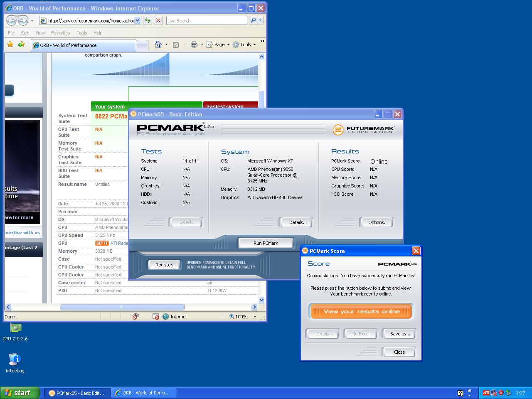This screenshot has width=532, height=399.
Task: Click the network disconnected tray icon
Action: click(x=493, y=393)
